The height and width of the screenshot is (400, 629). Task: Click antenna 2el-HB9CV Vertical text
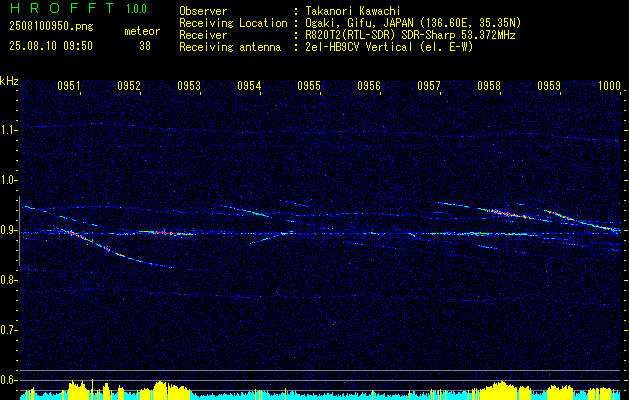tap(390, 47)
